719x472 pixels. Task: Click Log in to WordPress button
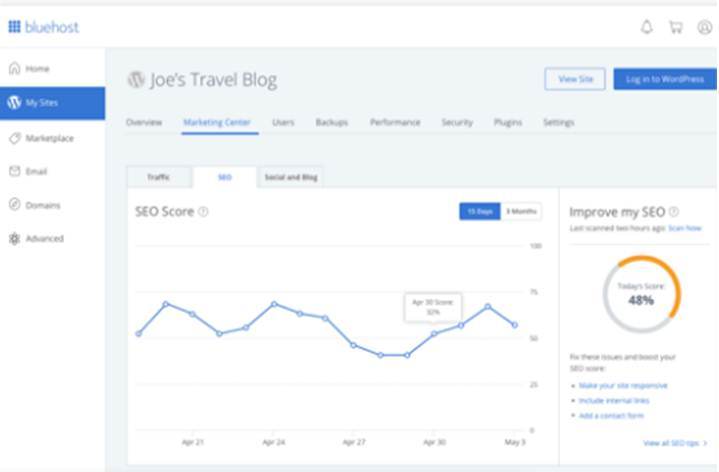[665, 79]
